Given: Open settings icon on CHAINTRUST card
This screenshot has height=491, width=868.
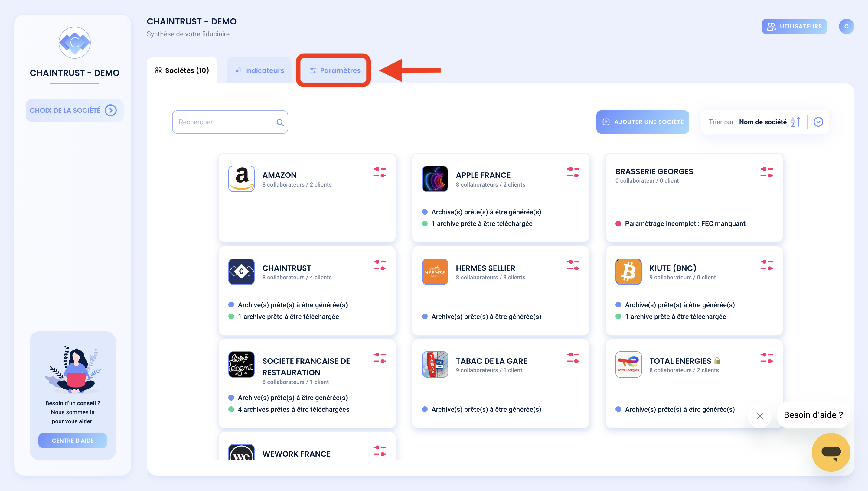Looking at the screenshot, I should tap(380, 265).
